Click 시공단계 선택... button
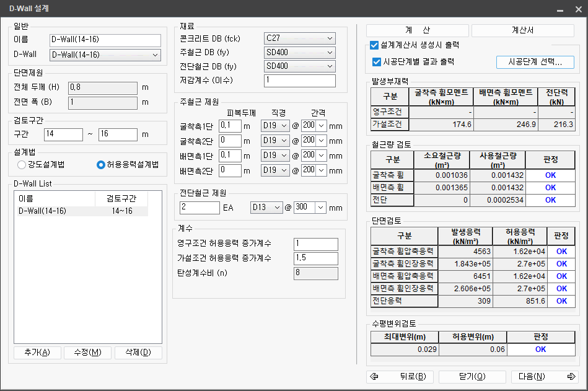The height and width of the screenshot is (391, 588). point(535,62)
